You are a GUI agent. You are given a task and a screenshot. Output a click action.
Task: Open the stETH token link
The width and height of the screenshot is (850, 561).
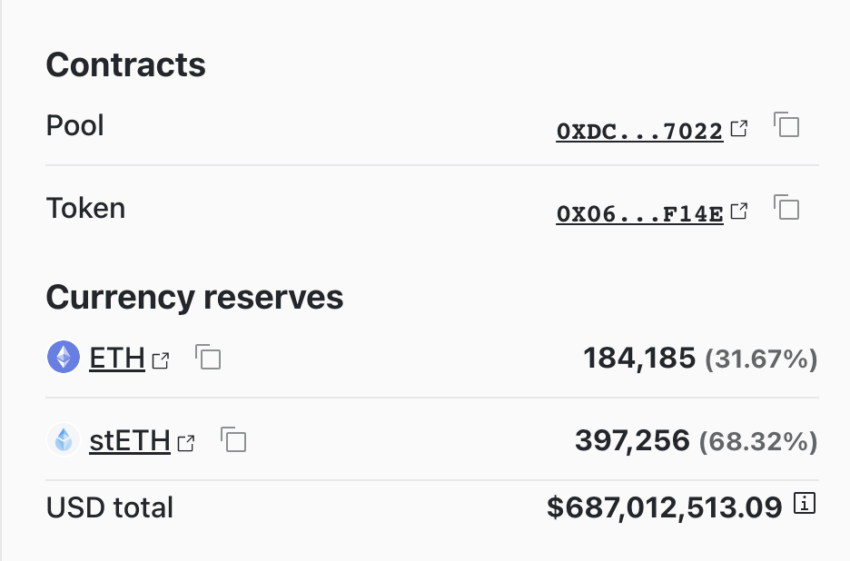click(130, 440)
